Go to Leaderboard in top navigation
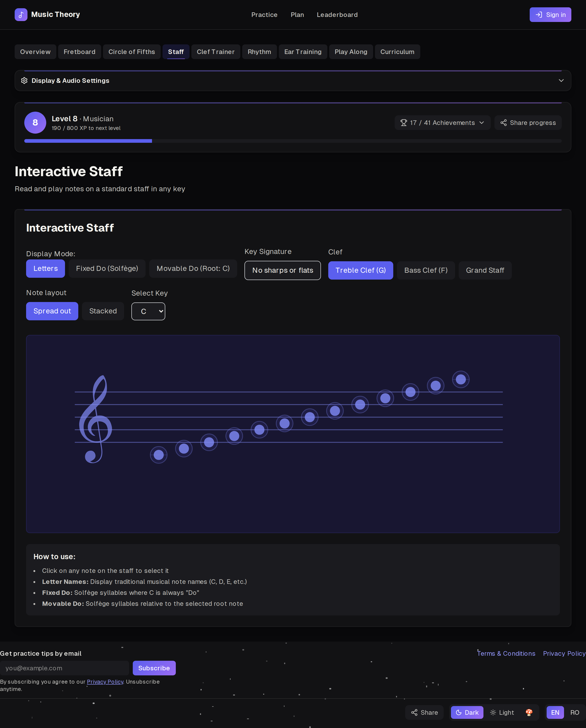 [x=337, y=14]
